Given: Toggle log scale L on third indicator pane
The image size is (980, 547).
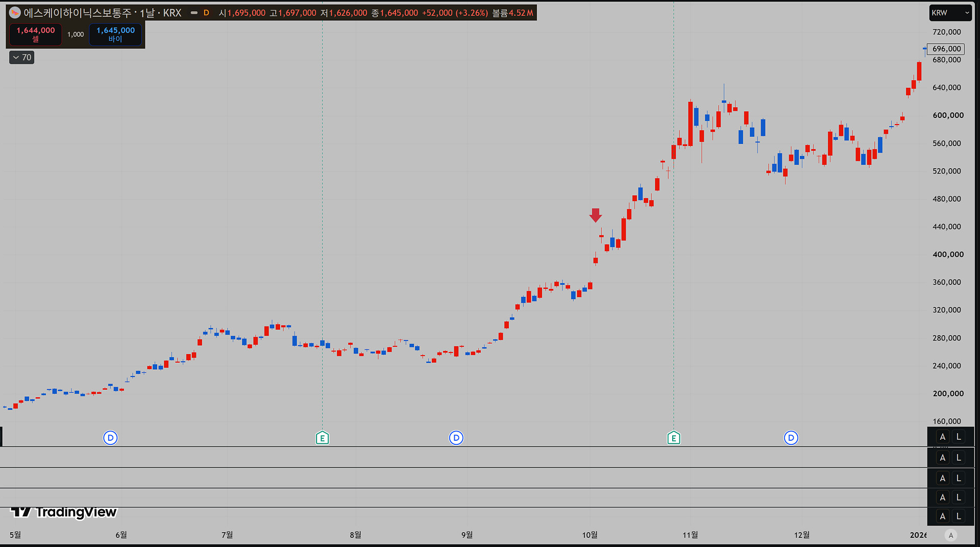Looking at the screenshot, I should (959, 497).
